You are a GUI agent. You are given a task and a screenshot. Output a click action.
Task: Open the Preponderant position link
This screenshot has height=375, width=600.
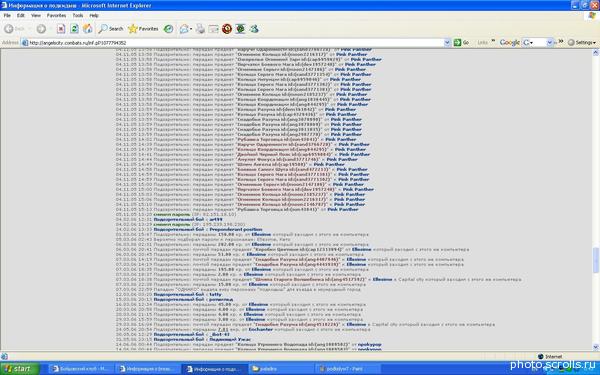[235, 230]
